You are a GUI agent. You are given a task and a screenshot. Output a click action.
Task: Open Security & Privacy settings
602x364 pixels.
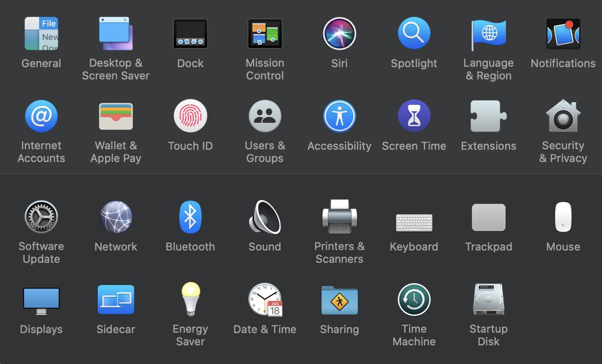click(x=563, y=116)
